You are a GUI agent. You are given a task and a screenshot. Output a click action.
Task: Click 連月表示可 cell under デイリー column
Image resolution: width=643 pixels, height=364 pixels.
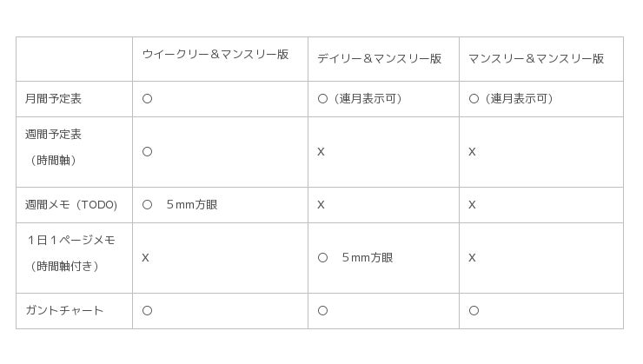click(x=361, y=99)
